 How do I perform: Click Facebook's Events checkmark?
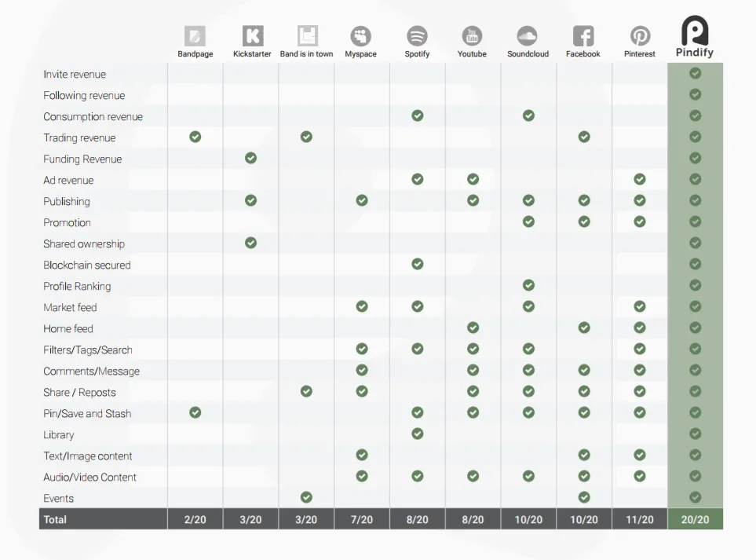(x=584, y=497)
